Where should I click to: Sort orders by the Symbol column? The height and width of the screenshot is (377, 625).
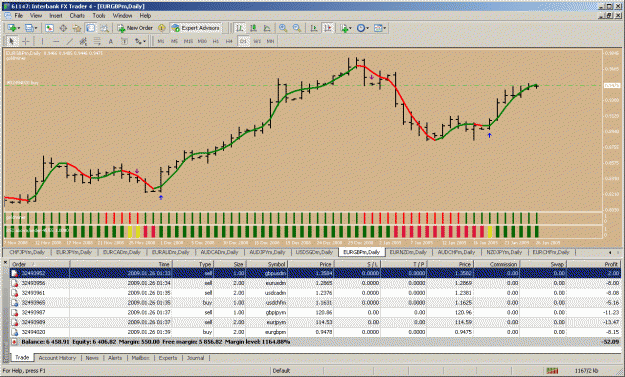tap(267, 264)
